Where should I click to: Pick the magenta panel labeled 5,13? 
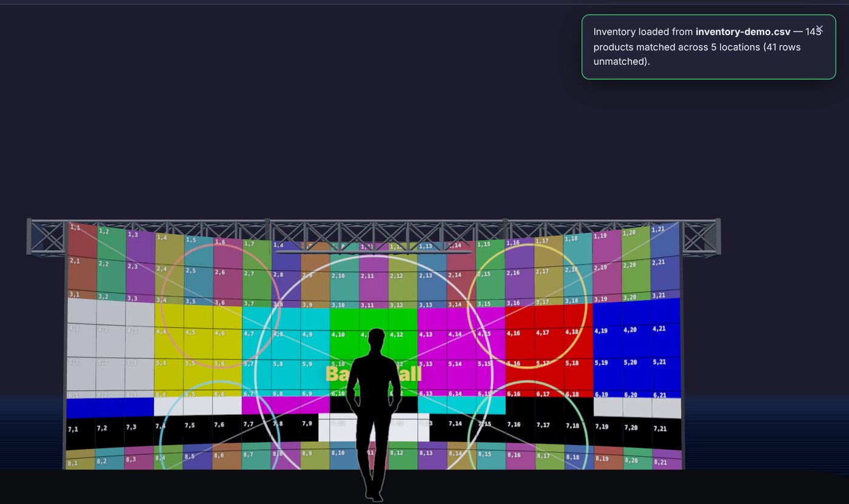(x=432, y=375)
